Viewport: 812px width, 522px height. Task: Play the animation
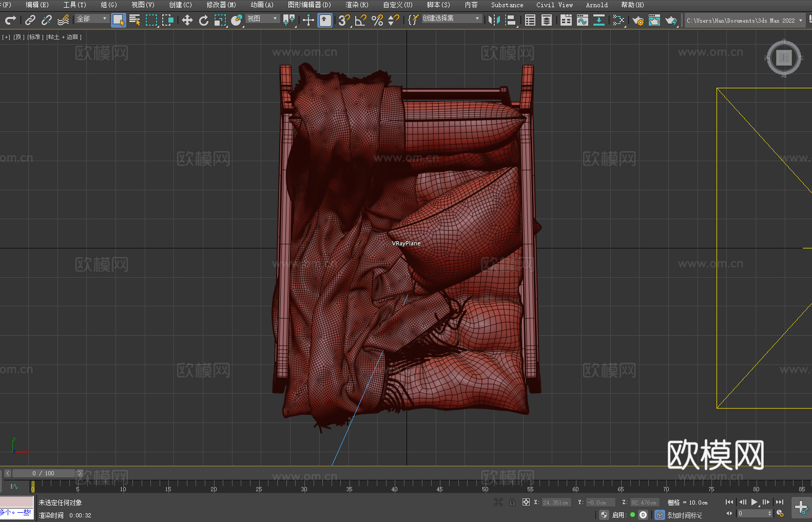coord(754,502)
